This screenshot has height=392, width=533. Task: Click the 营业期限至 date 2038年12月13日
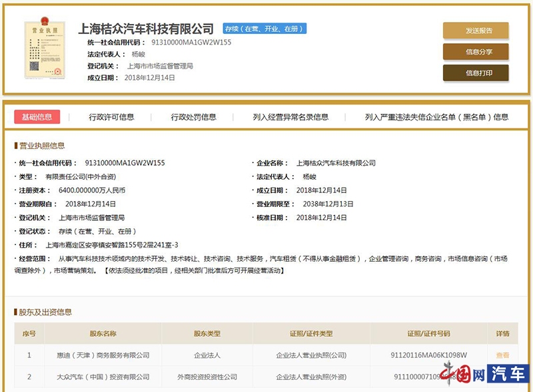click(328, 204)
